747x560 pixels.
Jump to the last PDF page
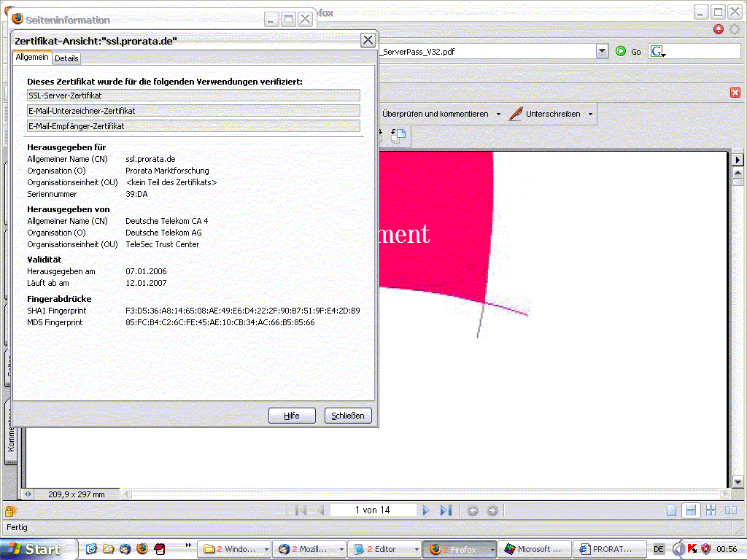coord(446,510)
